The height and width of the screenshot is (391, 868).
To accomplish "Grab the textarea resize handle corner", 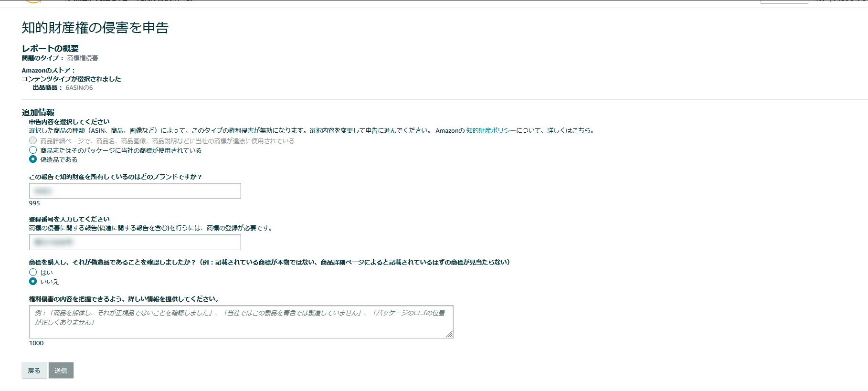I will [449, 334].
